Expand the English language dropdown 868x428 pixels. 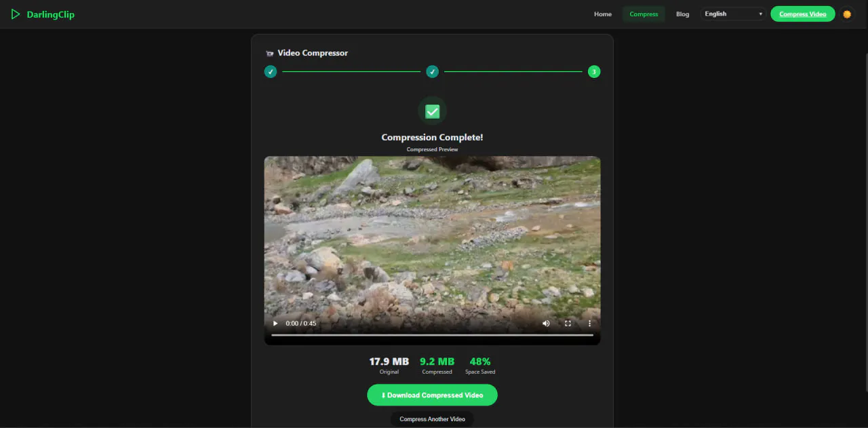(x=733, y=14)
